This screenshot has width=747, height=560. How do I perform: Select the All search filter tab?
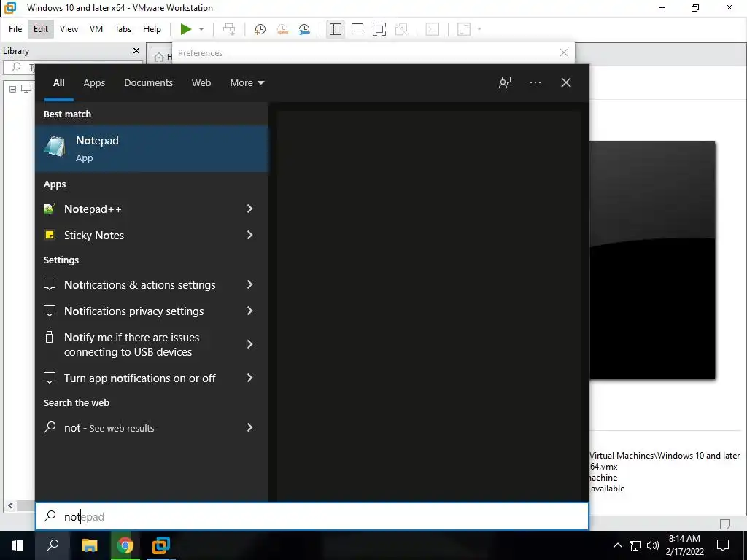59,83
